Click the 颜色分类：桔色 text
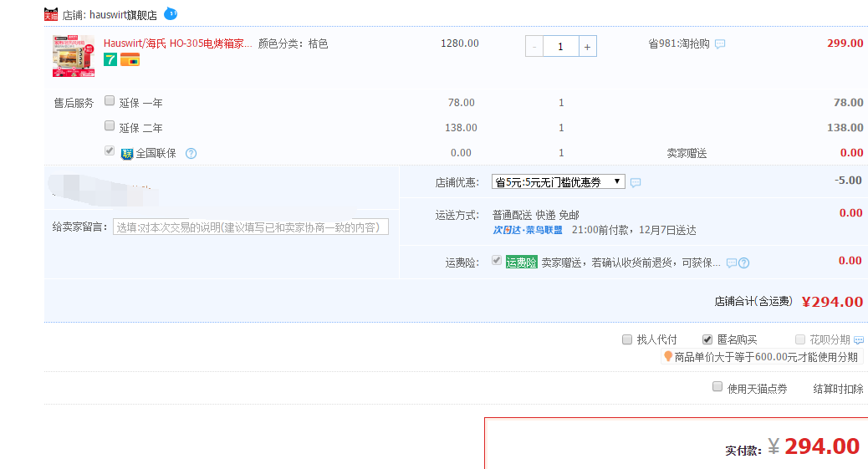 coord(293,43)
